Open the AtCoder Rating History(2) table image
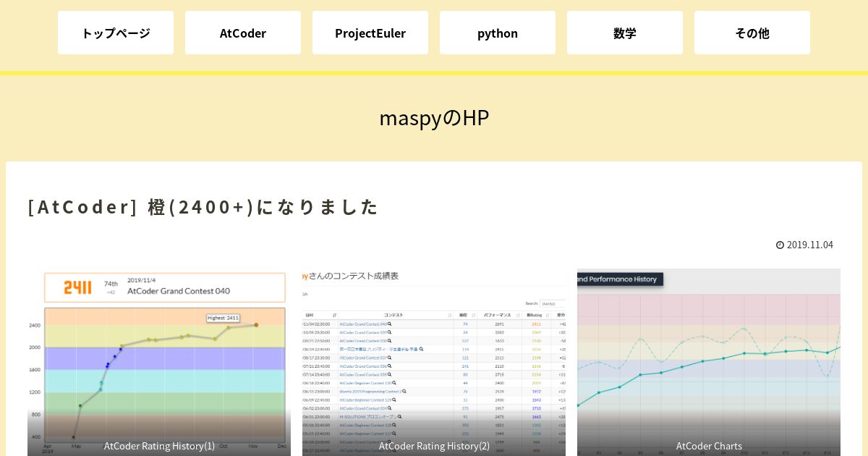868x456 pixels. (434, 362)
